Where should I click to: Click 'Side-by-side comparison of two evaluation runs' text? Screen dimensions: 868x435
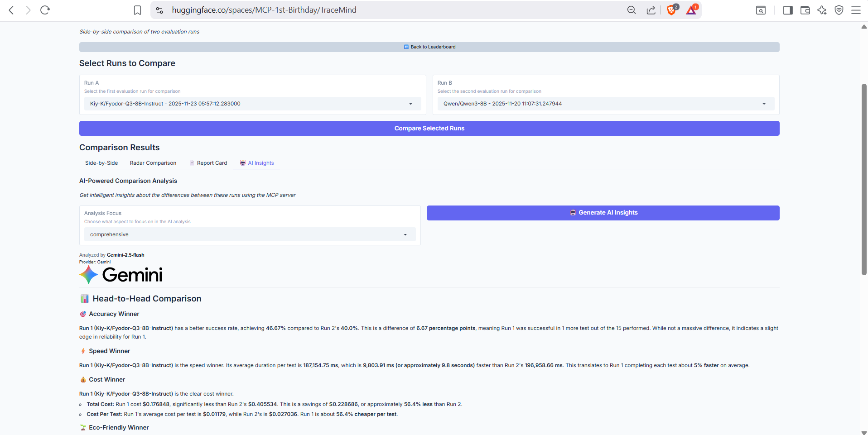(140, 32)
